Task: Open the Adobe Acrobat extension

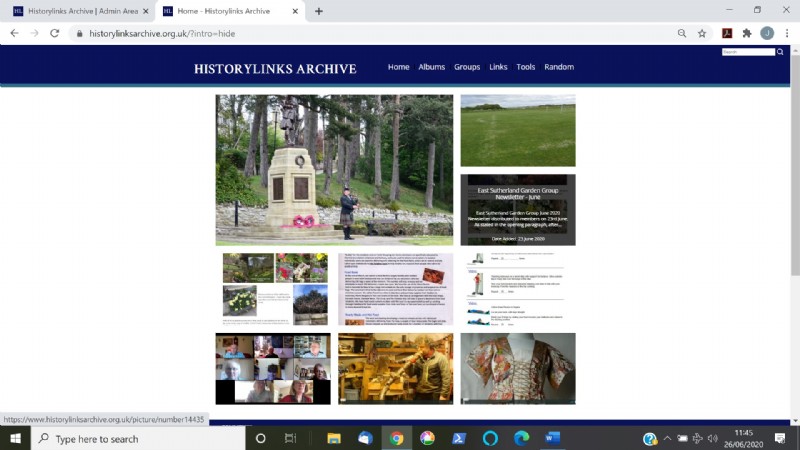Action: tap(727, 33)
